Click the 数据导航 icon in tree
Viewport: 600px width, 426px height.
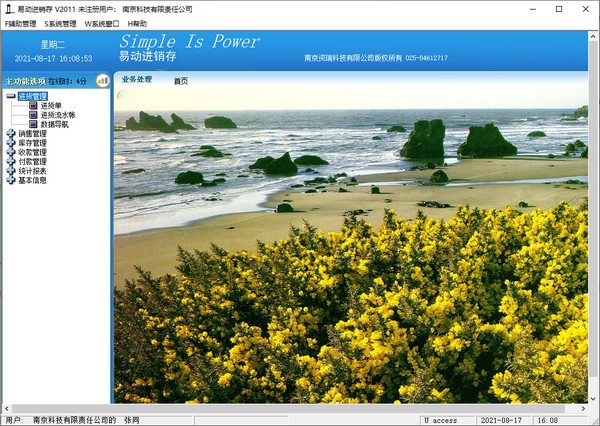(x=33, y=124)
